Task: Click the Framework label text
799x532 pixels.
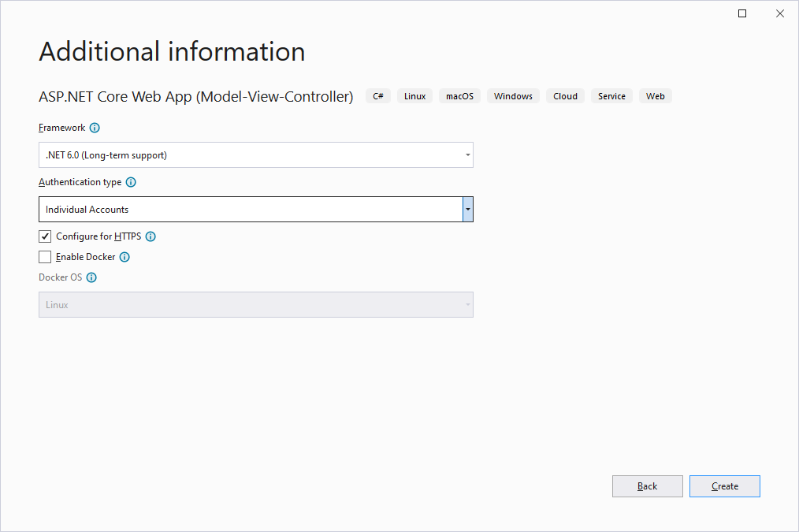Action: pyautogui.click(x=61, y=128)
